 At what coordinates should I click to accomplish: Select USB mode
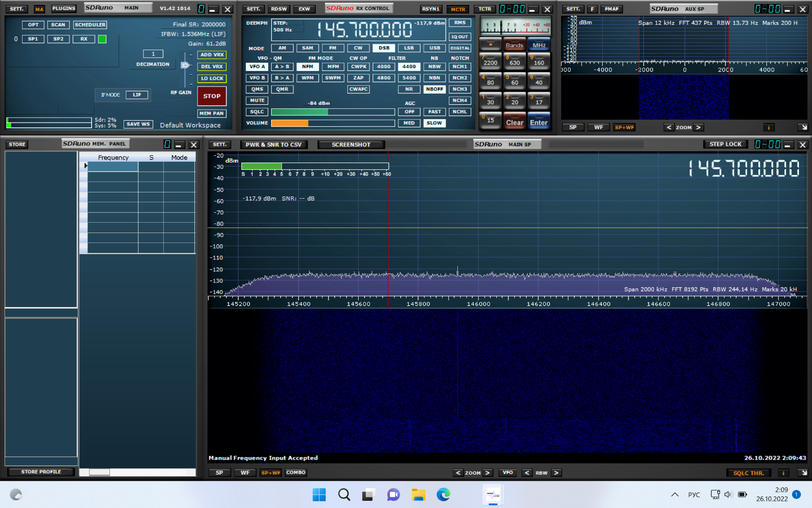click(435, 48)
